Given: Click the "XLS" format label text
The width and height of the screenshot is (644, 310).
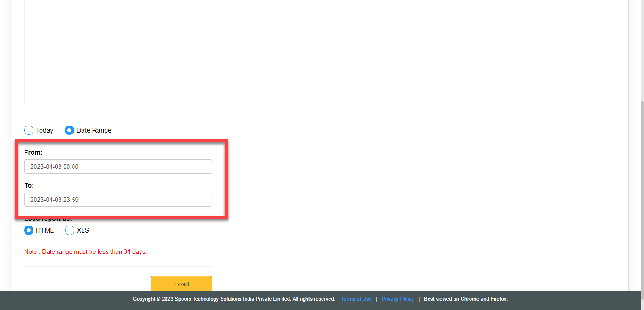Looking at the screenshot, I should (83, 230).
